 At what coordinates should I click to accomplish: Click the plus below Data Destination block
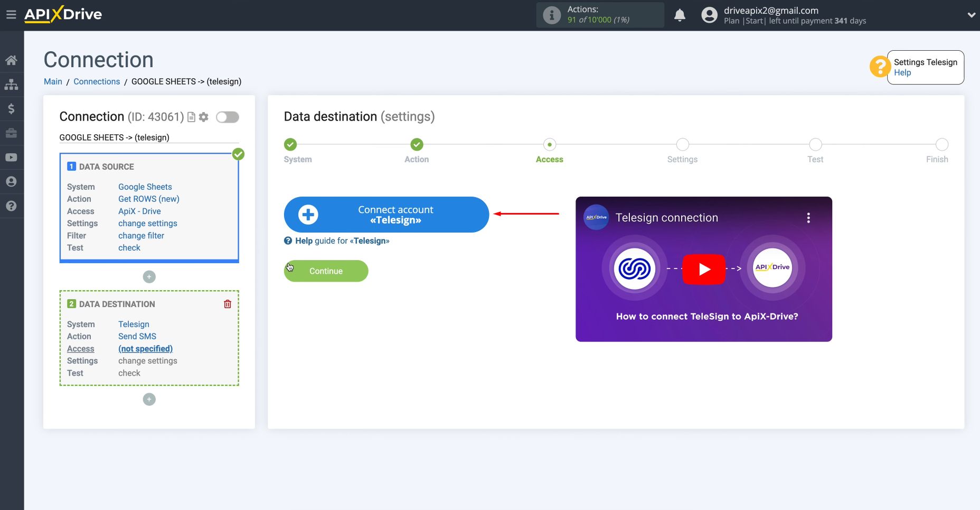tap(149, 399)
